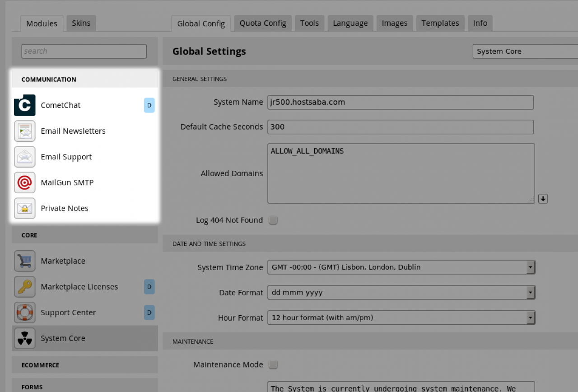The image size is (578, 392).
Task: Click the D badge next to CometChat
Action: [x=149, y=105]
